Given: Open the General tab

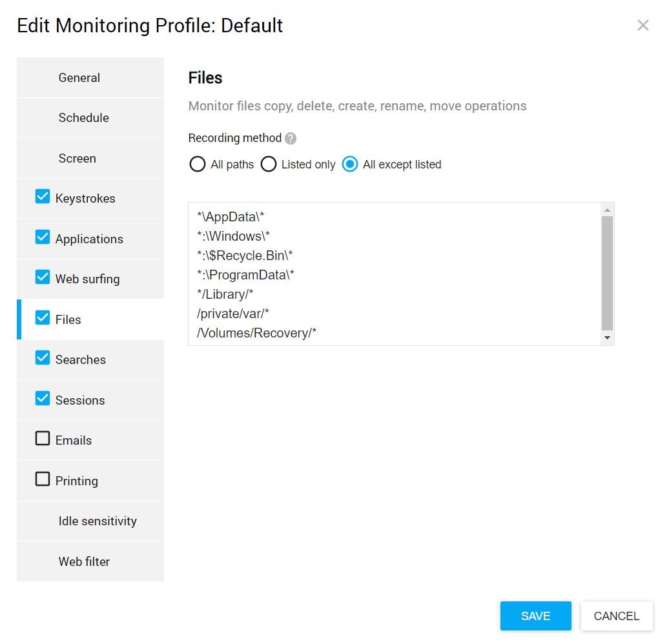Looking at the screenshot, I should click(x=79, y=78).
